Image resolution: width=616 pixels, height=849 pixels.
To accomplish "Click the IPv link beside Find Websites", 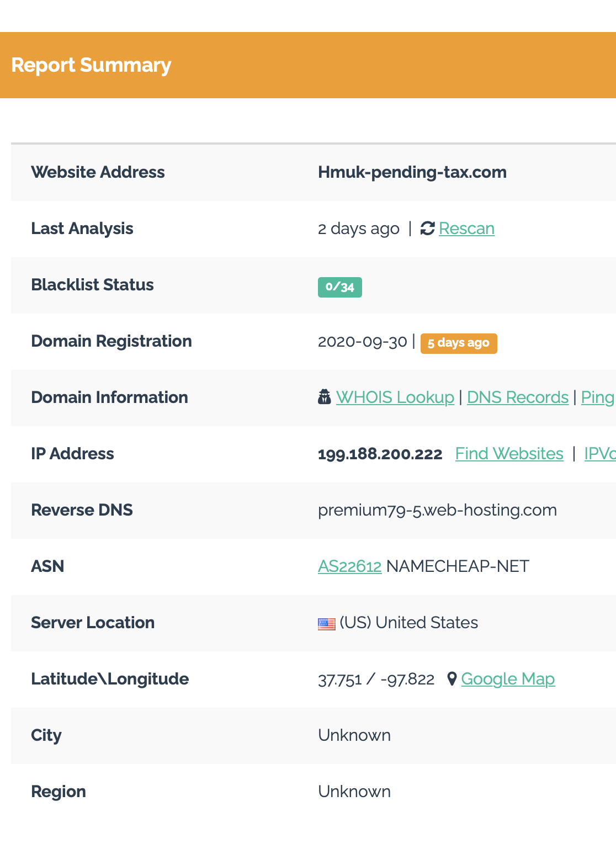I will [599, 454].
